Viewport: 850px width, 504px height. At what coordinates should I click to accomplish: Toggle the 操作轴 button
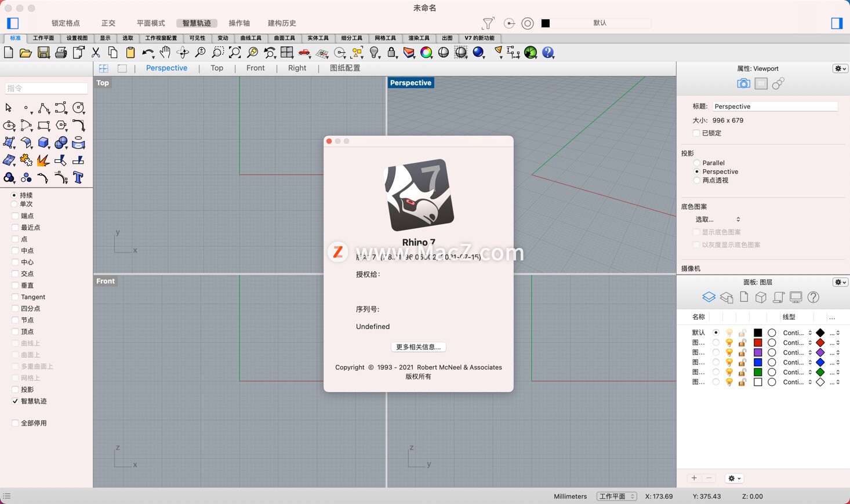click(239, 23)
